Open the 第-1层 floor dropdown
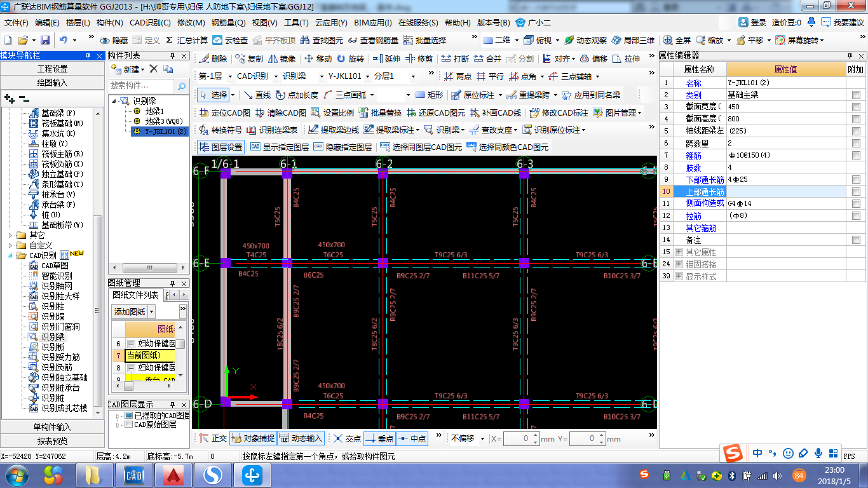 coord(229,76)
